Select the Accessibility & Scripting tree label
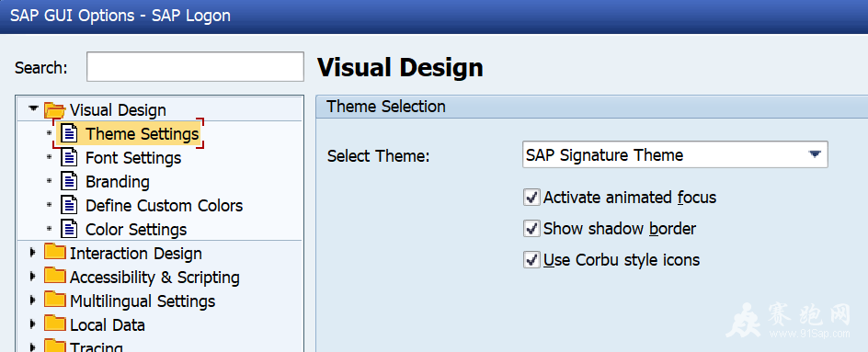 coord(154,278)
